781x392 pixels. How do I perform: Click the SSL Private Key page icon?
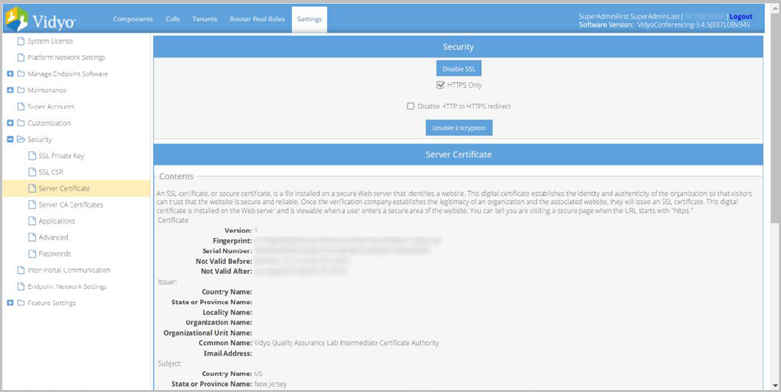32,156
